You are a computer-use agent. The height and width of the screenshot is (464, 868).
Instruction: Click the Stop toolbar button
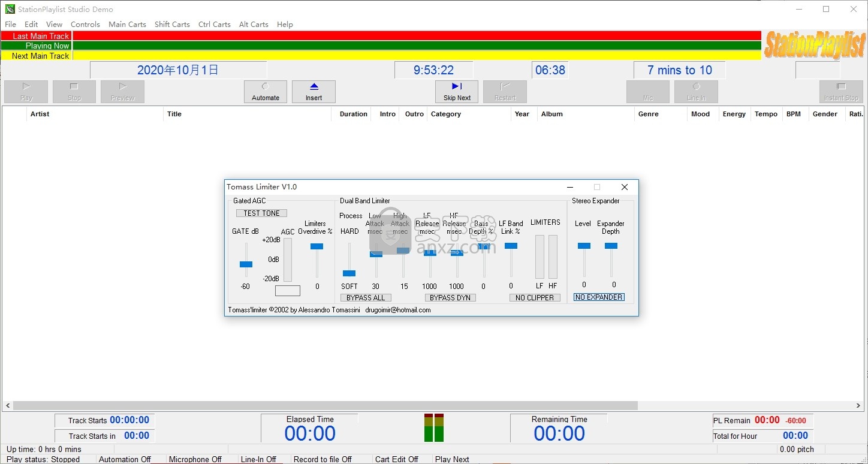74,92
